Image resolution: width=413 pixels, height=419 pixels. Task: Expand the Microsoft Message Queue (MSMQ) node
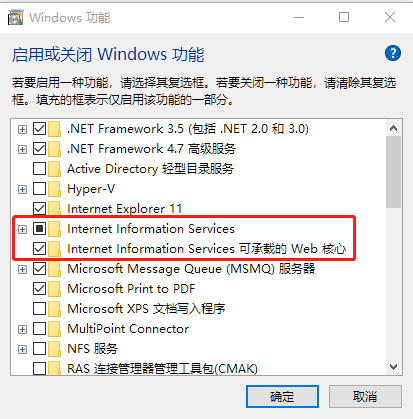coord(22,269)
